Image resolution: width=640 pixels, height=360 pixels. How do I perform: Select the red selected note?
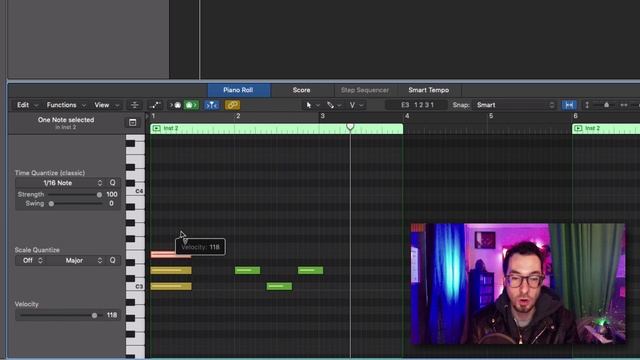(171, 255)
